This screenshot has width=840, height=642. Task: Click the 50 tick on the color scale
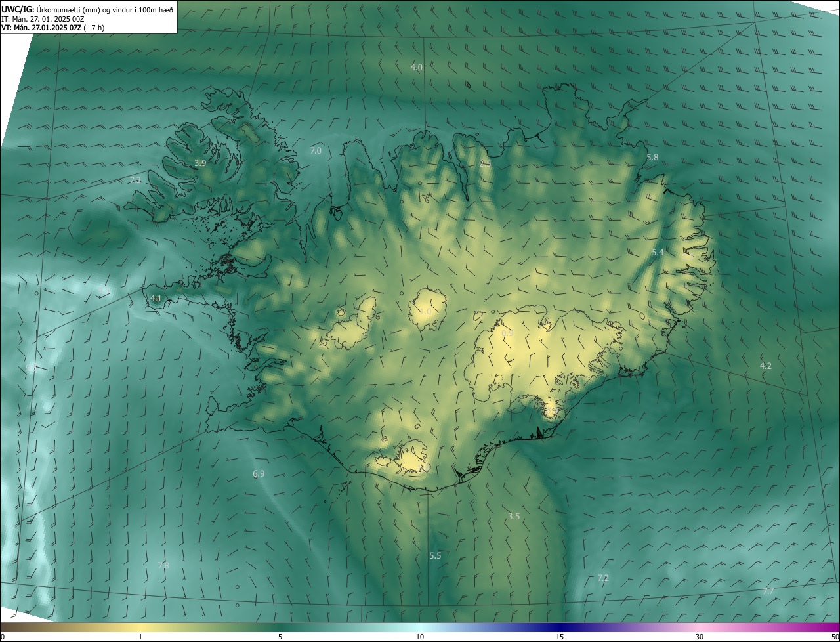(x=835, y=637)
